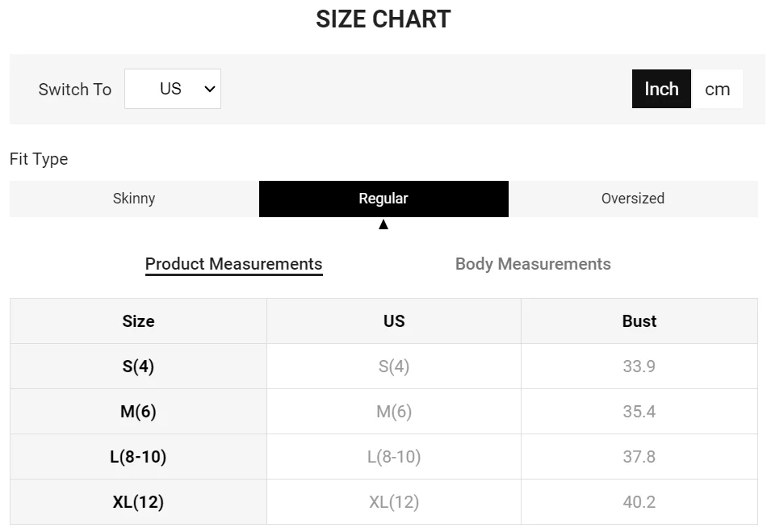The width and height of the screenshot is (767, 532).
Task: Show the Product Measurements tab
Action: coord(234,265)
